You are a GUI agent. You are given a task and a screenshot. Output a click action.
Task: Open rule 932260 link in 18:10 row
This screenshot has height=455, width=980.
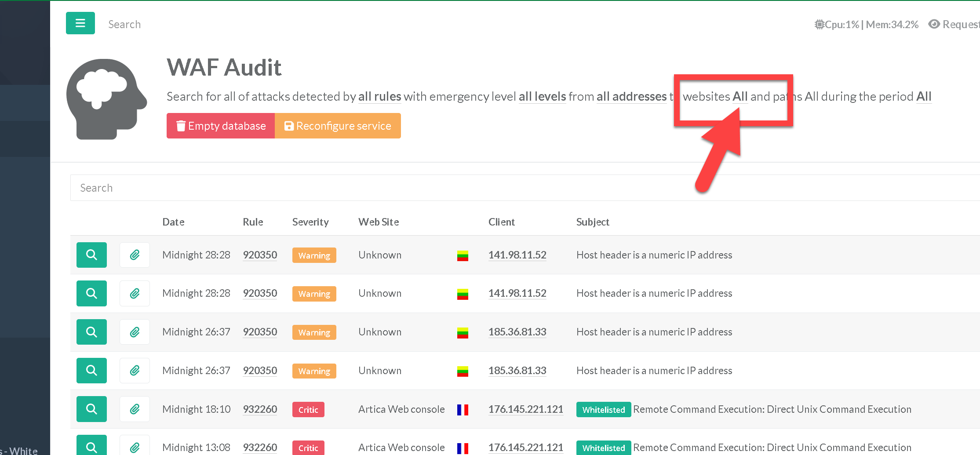coord(260,409)
